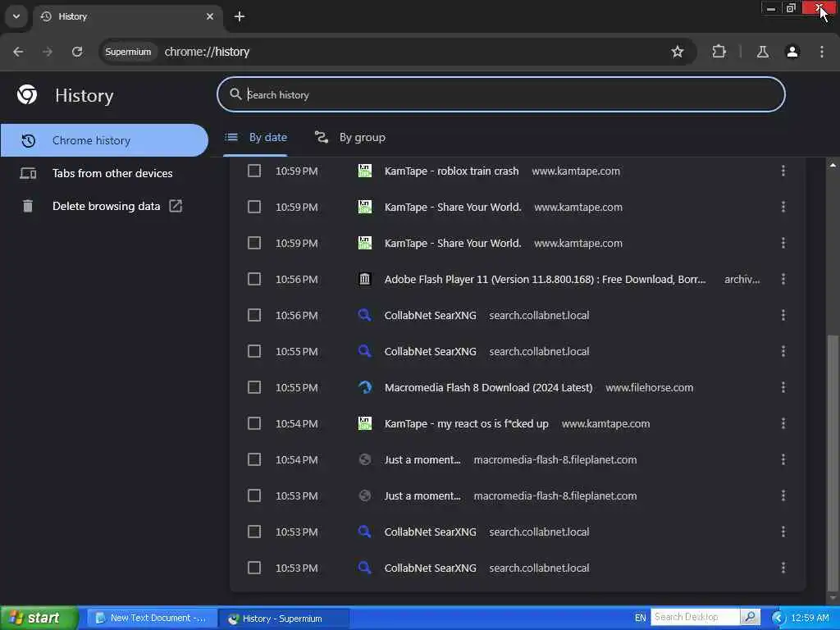Click the desktop search magnifier button
The width and height of the screenshot is (840, 630).
(750, 617)
